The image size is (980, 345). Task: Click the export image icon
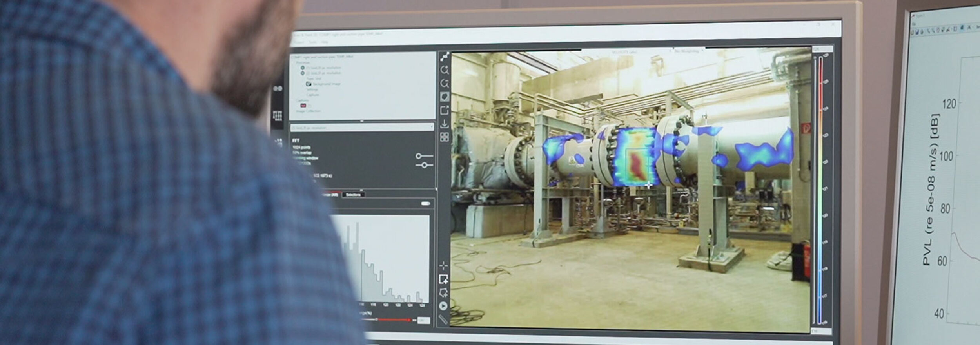pos(444,110)
